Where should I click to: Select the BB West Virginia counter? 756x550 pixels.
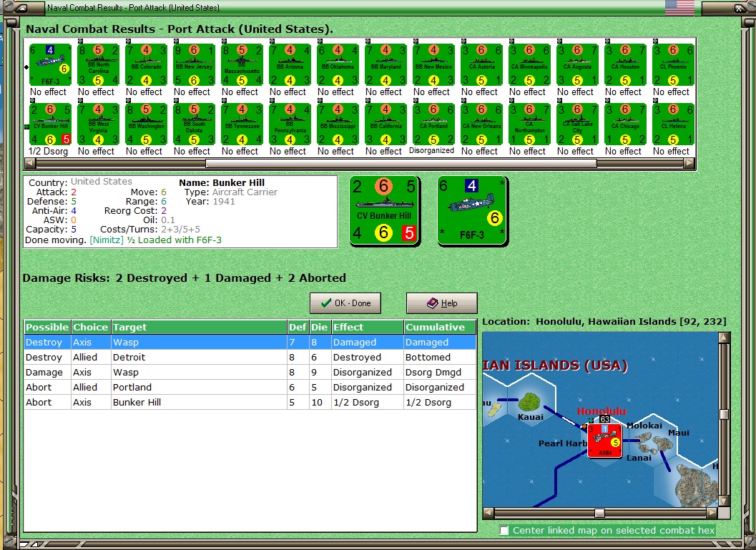point(99,125)
